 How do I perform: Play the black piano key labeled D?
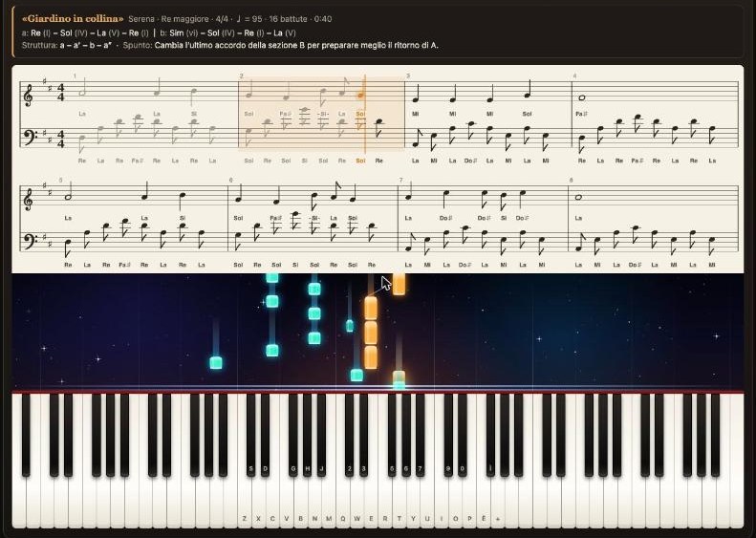click(x=265, y=435)
